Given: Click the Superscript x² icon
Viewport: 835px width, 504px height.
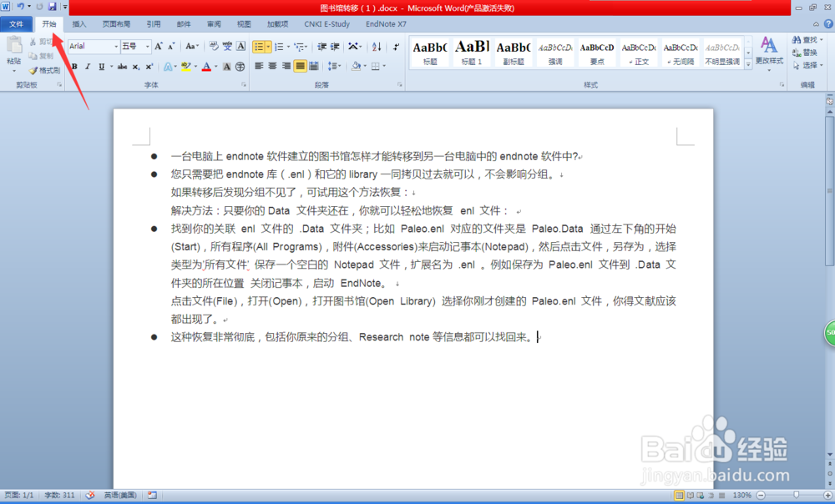Looking at the screenshot, I should (149, 67).
